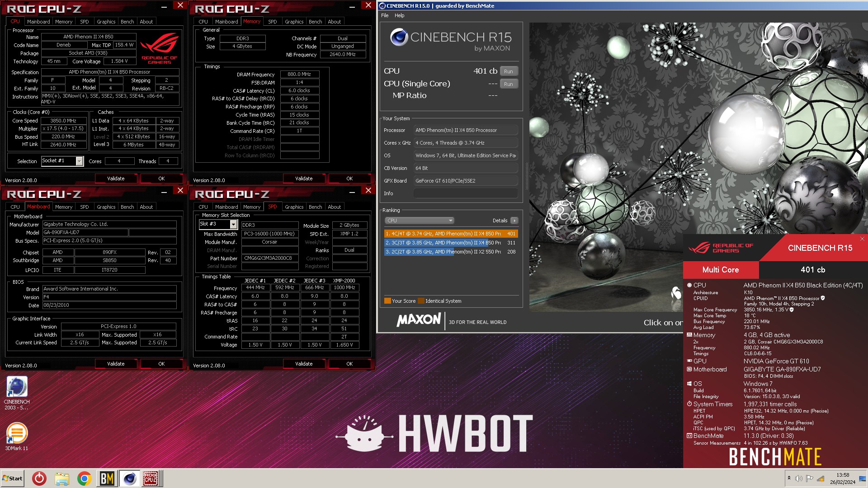Open the Graphics tab in the CPU-Z Memory window

click(x=294, y=22)
